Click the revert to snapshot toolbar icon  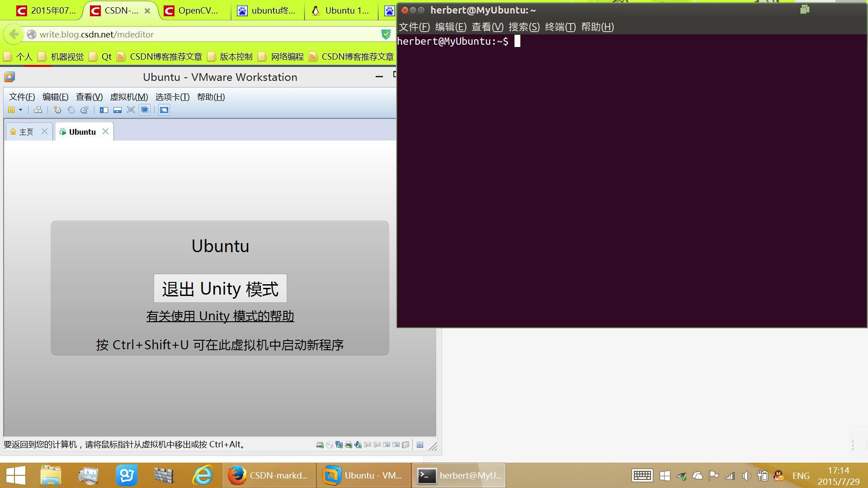(x=71, y=110)
